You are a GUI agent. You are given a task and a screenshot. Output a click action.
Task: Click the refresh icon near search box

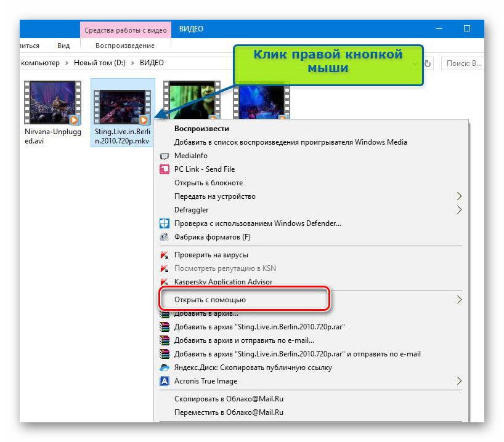point(428,63)
